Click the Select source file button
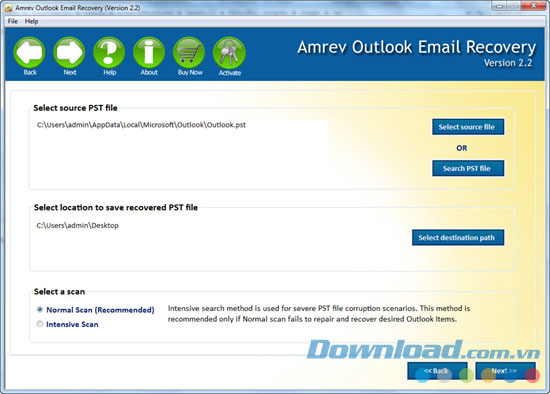 tap(468, 127)
